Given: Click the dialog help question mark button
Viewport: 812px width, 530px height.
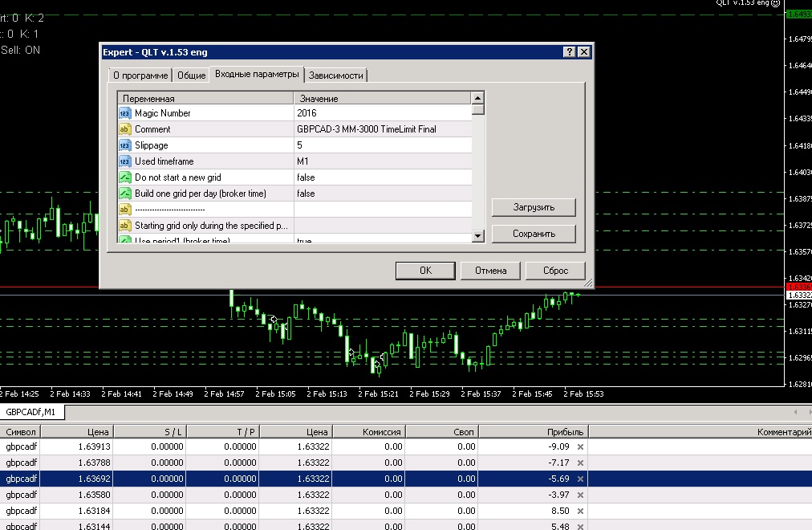Looking at the screenshot, I should point(569,52).
